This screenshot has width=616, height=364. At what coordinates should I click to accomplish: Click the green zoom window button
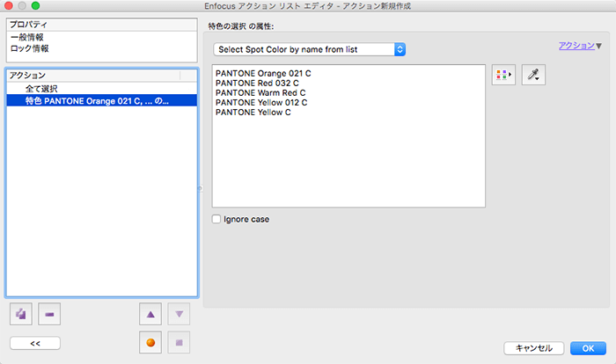[35, 5]
